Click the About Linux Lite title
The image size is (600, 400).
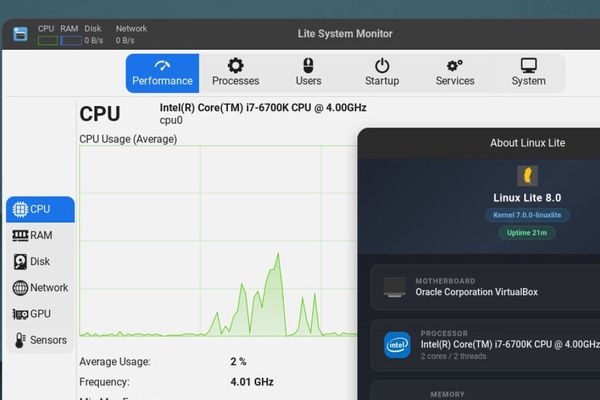528,143
